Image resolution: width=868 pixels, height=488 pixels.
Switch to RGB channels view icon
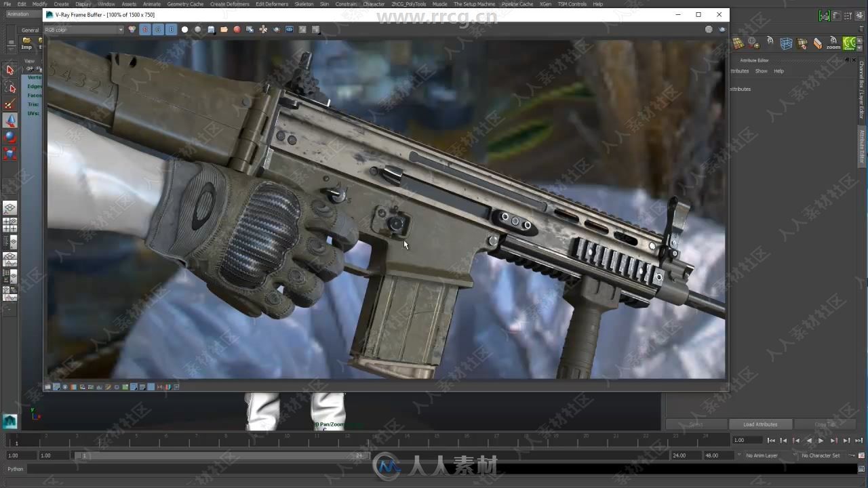pyautogui.click(x=132, y=30)
